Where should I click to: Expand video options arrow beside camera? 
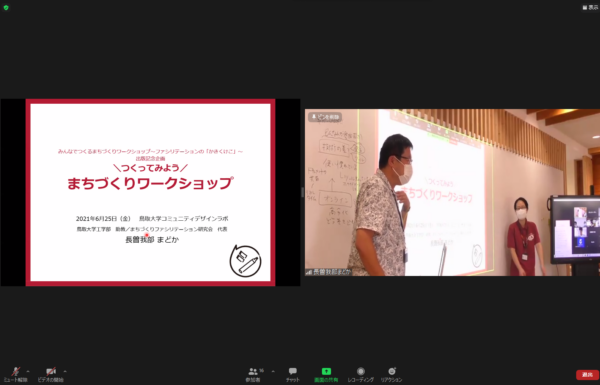click(x=65, y=371)
